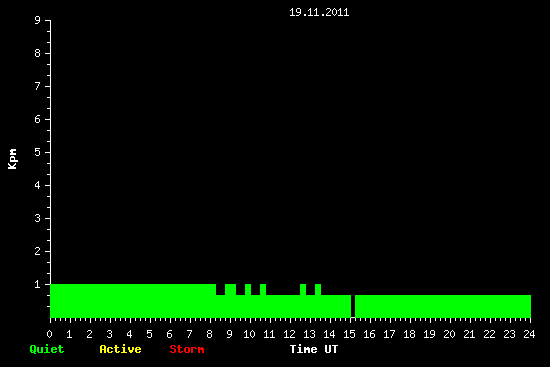The width and height of the screenshot is (550, 367).
Task: Click the date label 19.11.2011
Action: tap(319, 13)
